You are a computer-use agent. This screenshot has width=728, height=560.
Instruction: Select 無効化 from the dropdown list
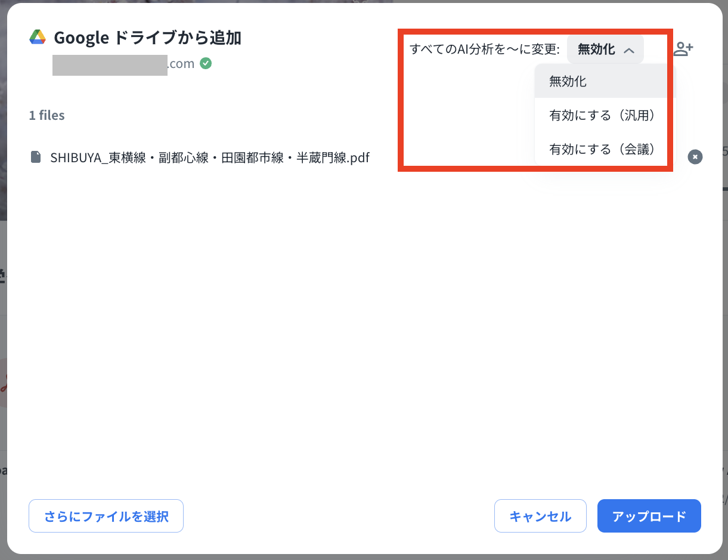pos(568,82)
